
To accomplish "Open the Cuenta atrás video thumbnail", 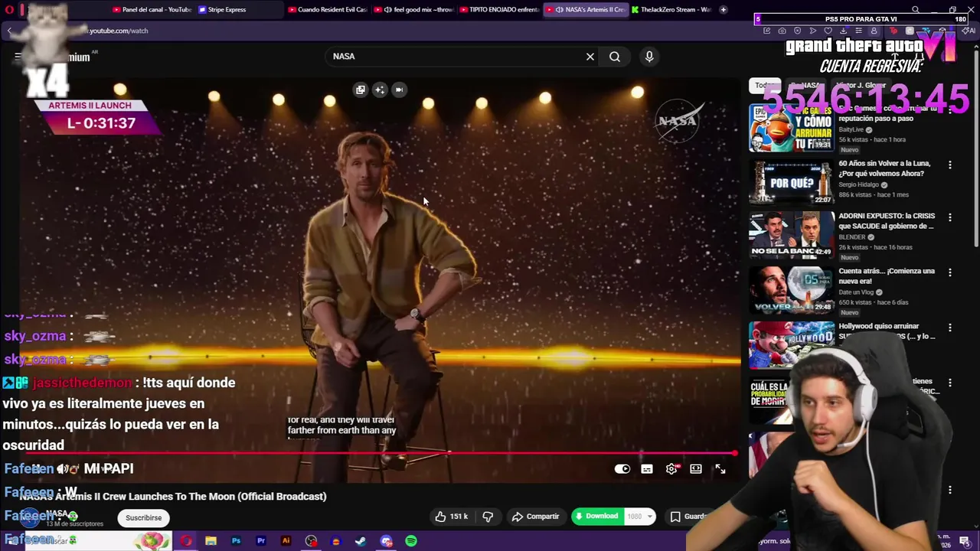I will coord(791,289).
